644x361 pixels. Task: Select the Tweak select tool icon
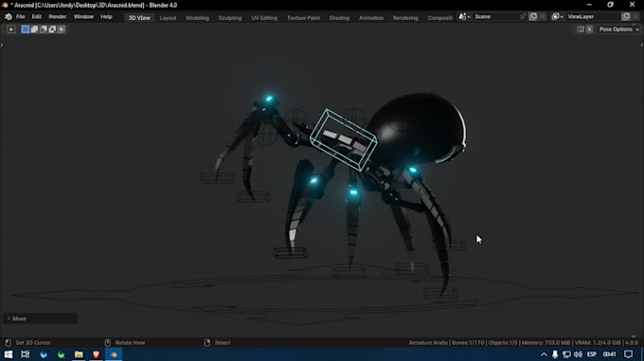[x=11, y=29]
